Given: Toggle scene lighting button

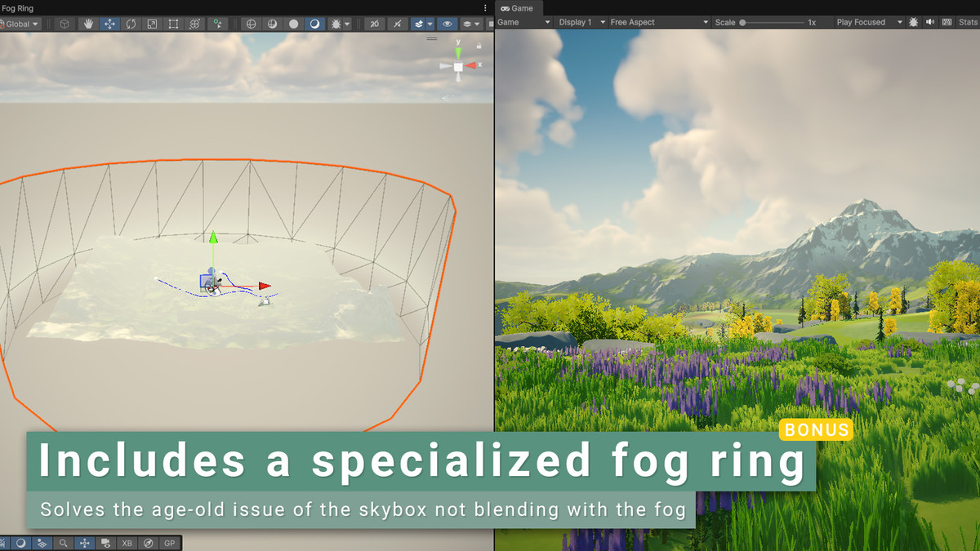Looking at the screenshot, I should point(396,24).
